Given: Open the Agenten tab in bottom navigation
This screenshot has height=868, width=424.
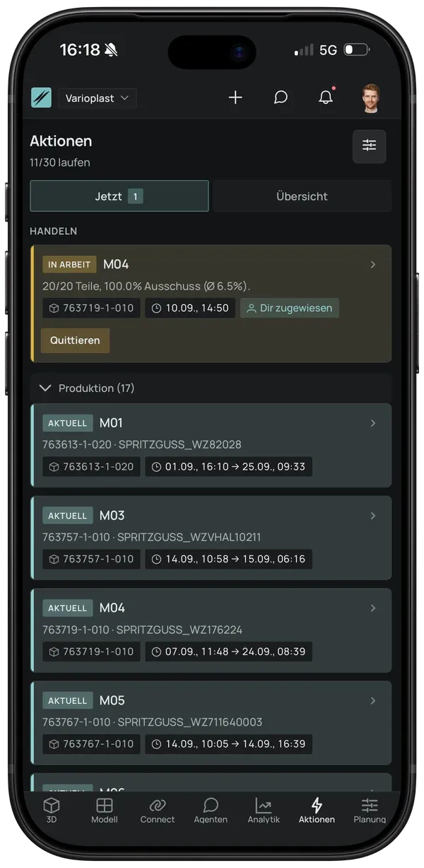Looking at the screenshot, I should [211, 810].
